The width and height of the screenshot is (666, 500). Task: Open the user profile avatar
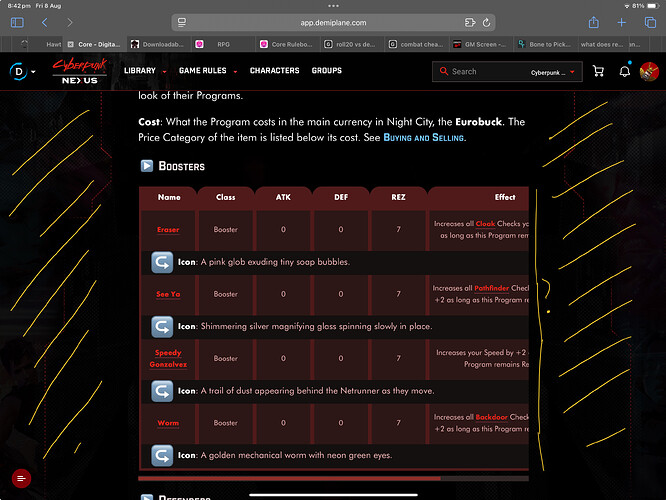click(x=649, y=71)
